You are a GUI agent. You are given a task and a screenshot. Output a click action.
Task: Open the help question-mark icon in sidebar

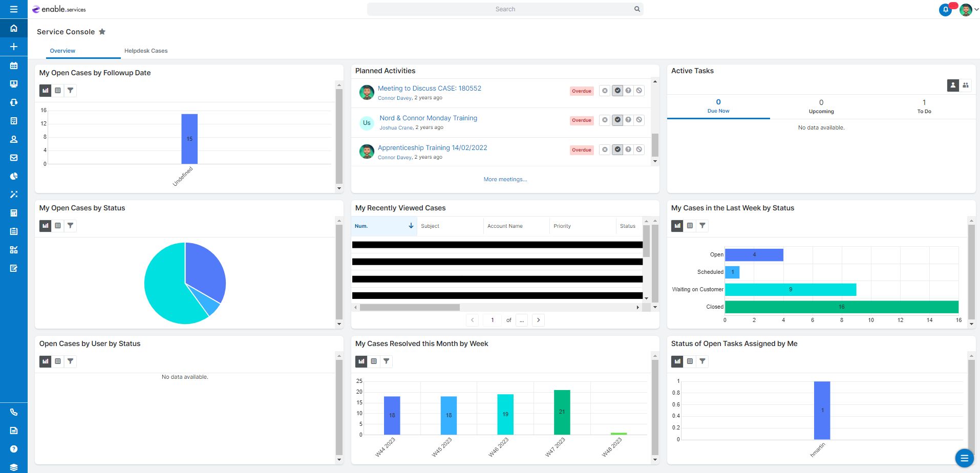click(x=14, y=449)
